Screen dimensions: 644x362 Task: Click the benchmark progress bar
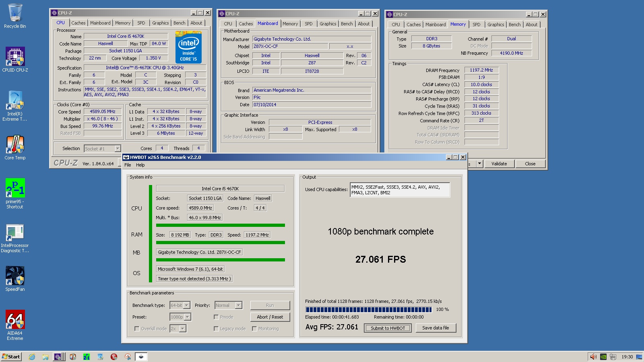point(369,309)
